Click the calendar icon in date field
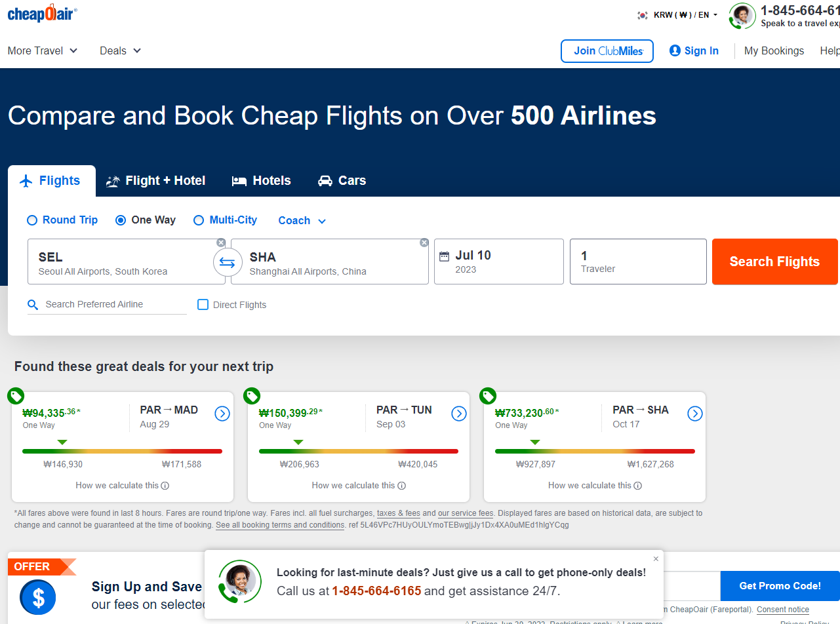 [445, 256]
